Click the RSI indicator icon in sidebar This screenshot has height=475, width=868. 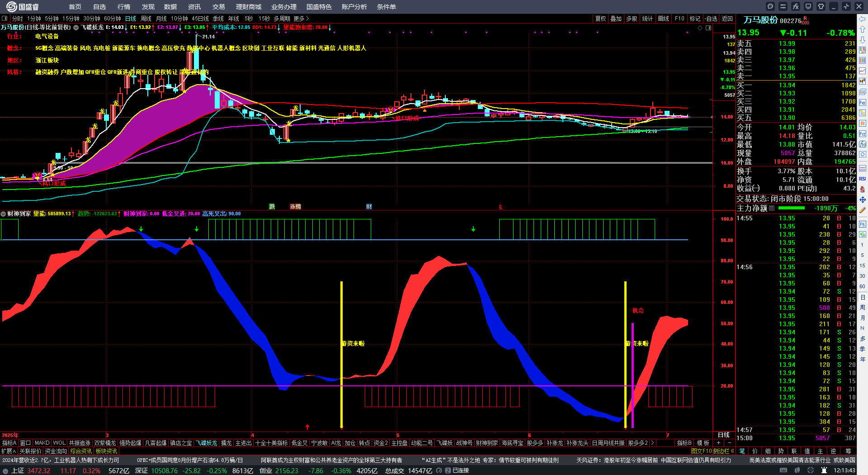pos(863,179)
